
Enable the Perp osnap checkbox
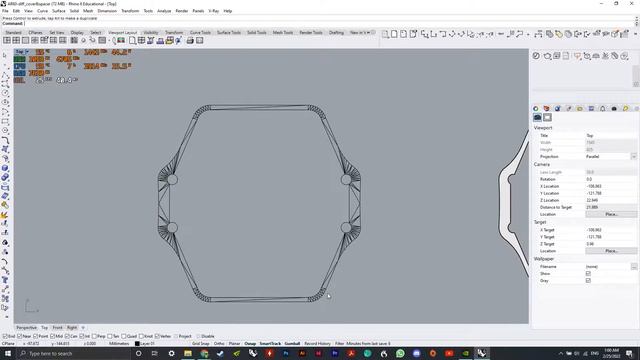(x=94, y=336)
